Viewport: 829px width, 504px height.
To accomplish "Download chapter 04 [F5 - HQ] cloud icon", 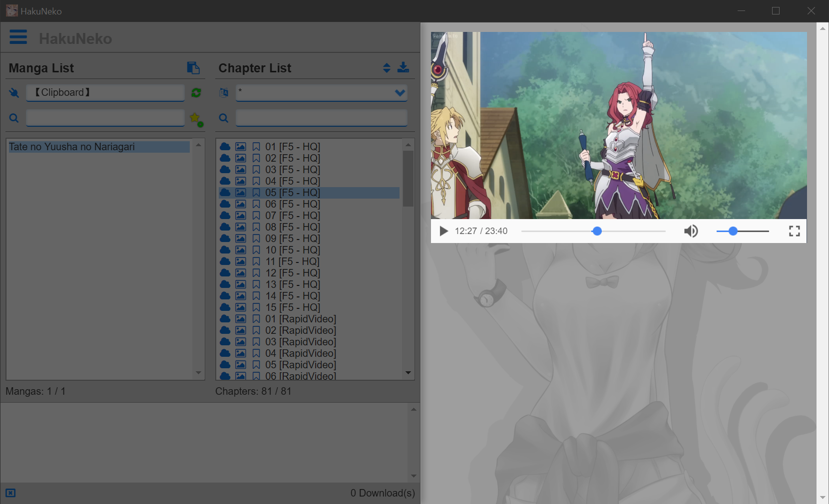I will click(225, 181).
